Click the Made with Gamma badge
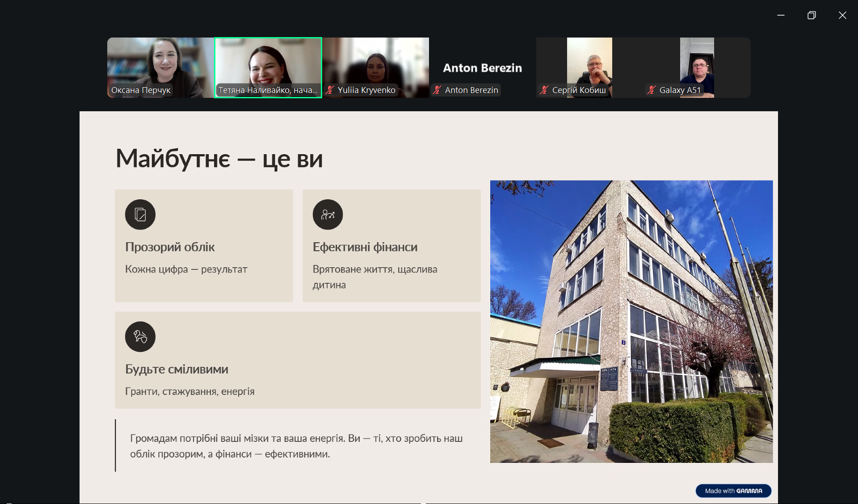Screen dimensions: 858x504 click(733, 491)
